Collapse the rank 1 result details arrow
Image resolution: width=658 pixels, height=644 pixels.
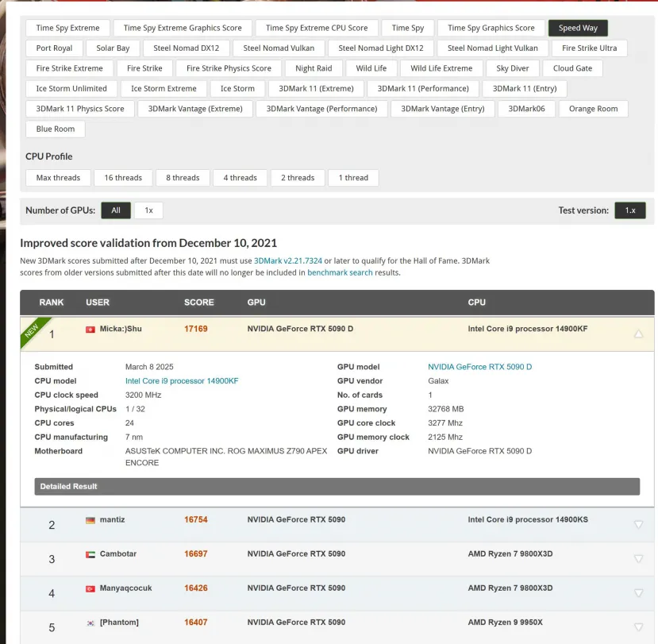pyautogui.click(x=638, y=334)
